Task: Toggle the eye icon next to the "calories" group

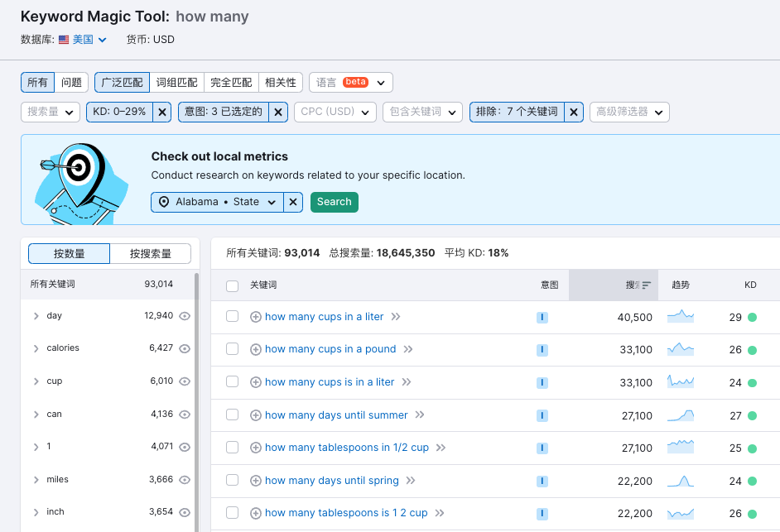Action: click(x=184, y=348)
